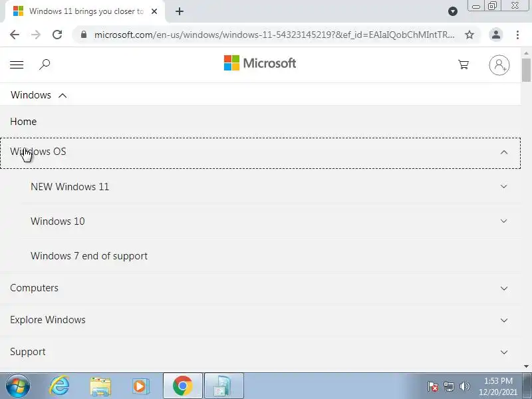The image size is (532, 399).
Task: Open Windows Explorer from taskbar
Action: (100, 386)
